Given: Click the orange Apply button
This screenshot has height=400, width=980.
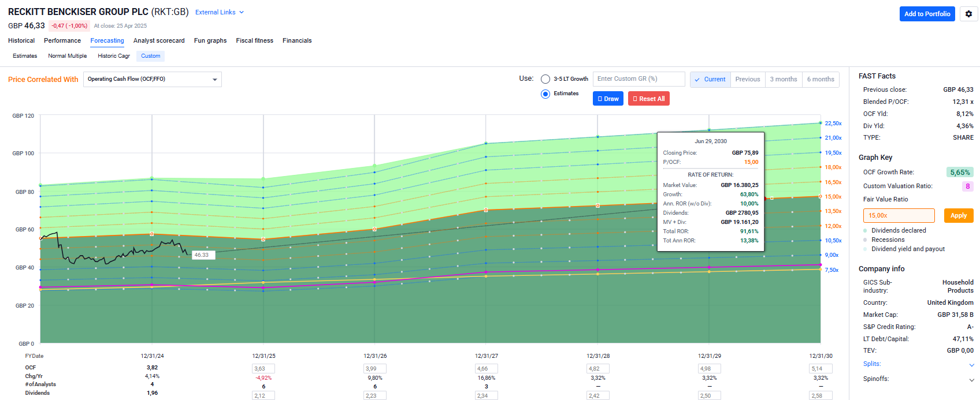Looking at the screenshot, I should (x=959, y=215).
